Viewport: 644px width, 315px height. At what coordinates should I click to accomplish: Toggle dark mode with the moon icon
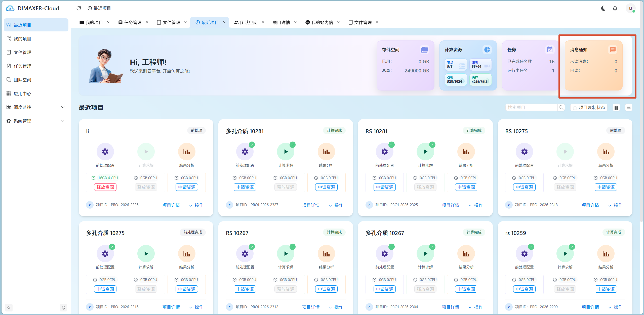(603, 8)
